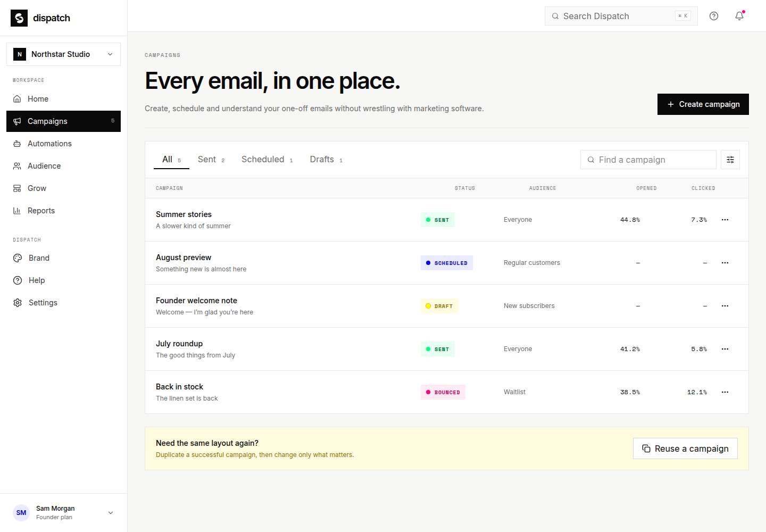The width and height of the screenshot is (766, 532).
Task: Switch to the Drafts tab
Action: coord(326,160)
